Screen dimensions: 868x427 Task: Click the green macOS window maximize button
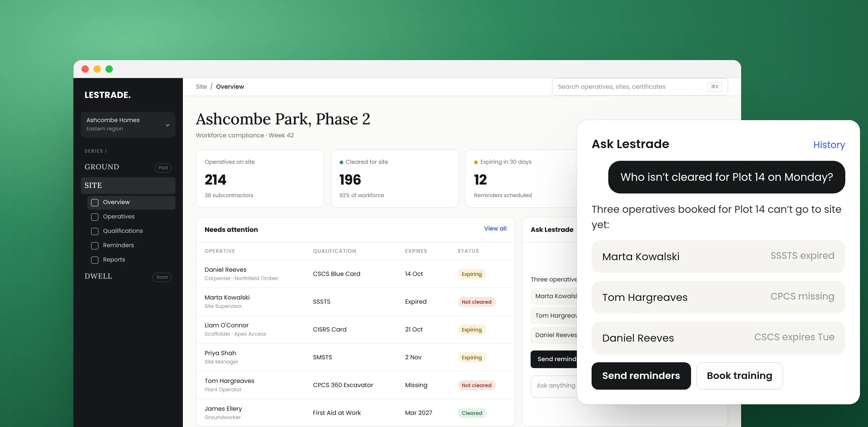click(x=109, y=69)
